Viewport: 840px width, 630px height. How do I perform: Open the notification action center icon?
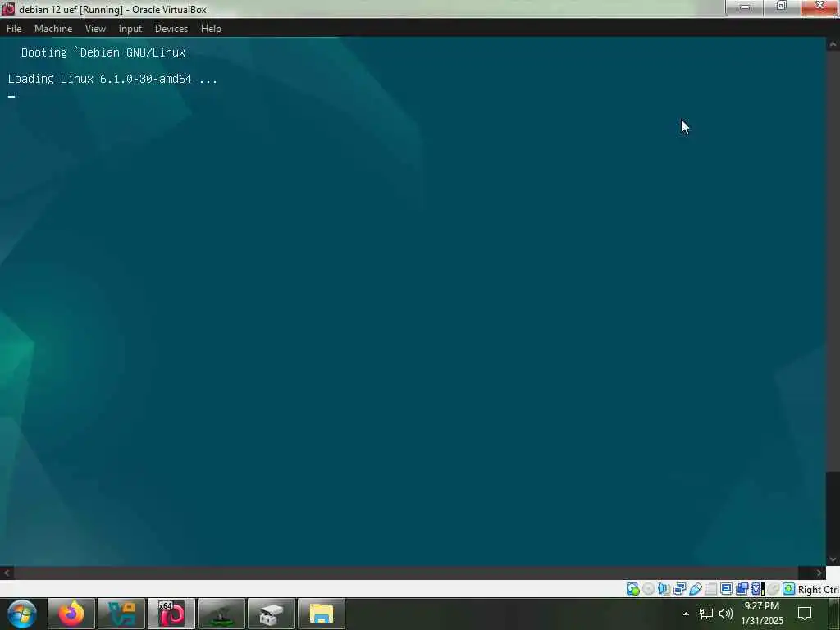point(805,614)
